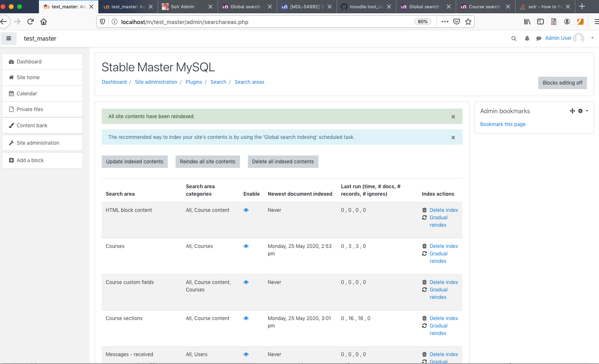Click the Reindex all site contents button
This screenshot has width=599, height=364.
click(x=208, y=162)
